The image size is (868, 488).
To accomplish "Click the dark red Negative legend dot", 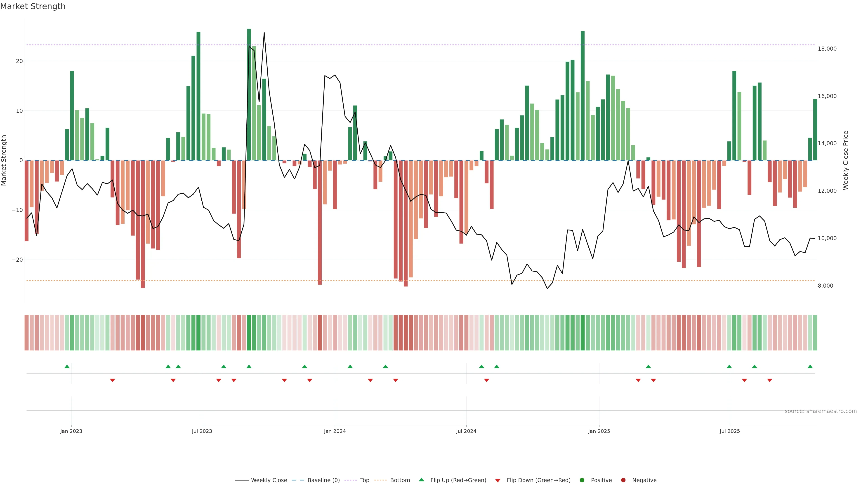I will [623, 480].
